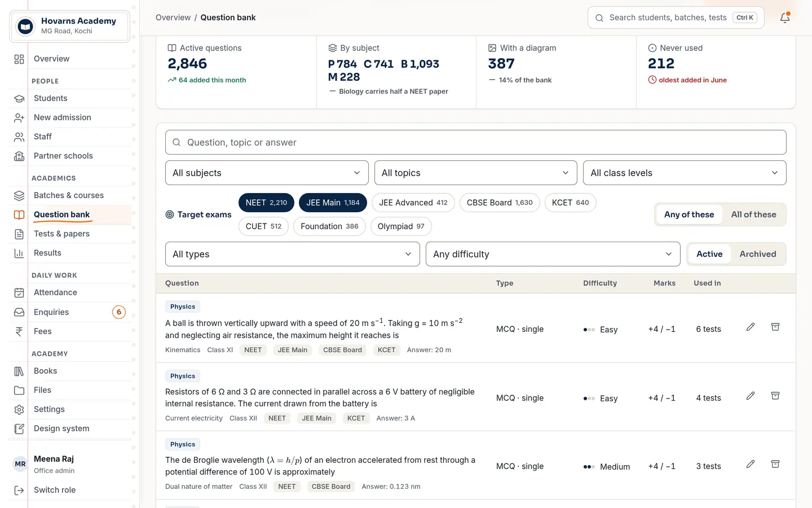Click the Hovarns Academy logo icon
This screenshot has width=812, height=508.
(x=25, y=26)
